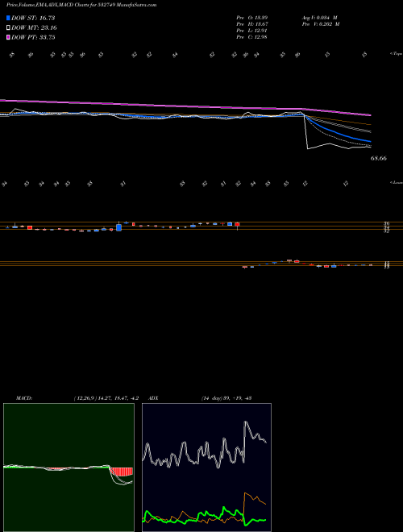
Task: Click the 68.66 price label
Action: click(379, 158)
